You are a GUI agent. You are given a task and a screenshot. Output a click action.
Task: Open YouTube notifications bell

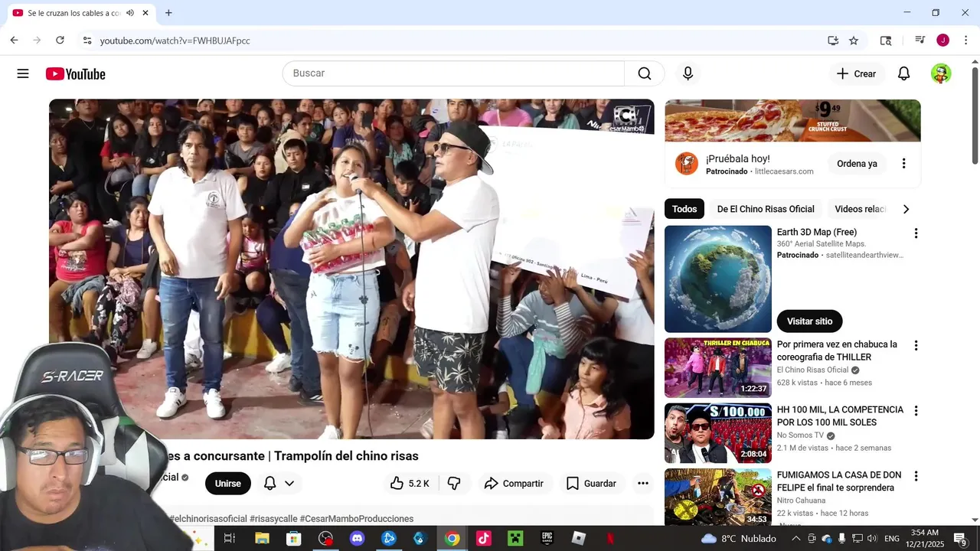click(x=903, y=73)
